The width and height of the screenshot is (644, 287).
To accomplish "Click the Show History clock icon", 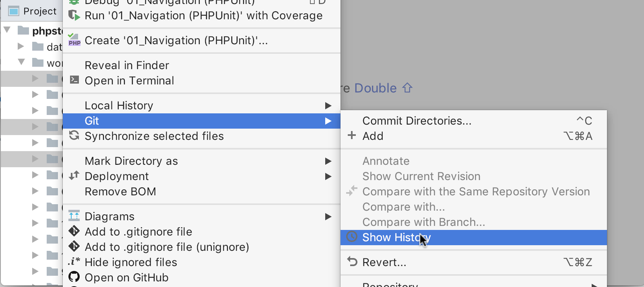I will [x=352, y=237].
